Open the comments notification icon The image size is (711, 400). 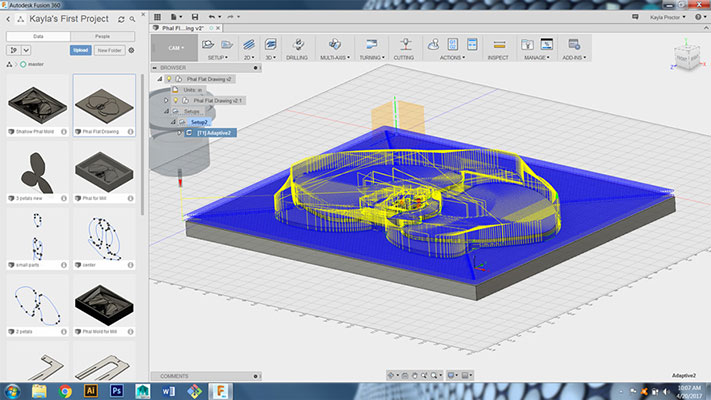coord(635,17)
